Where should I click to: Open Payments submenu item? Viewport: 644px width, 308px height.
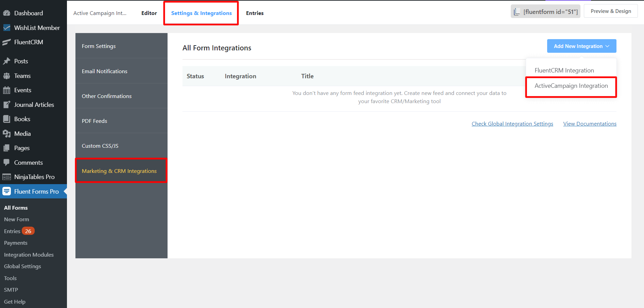pos(16,243)
